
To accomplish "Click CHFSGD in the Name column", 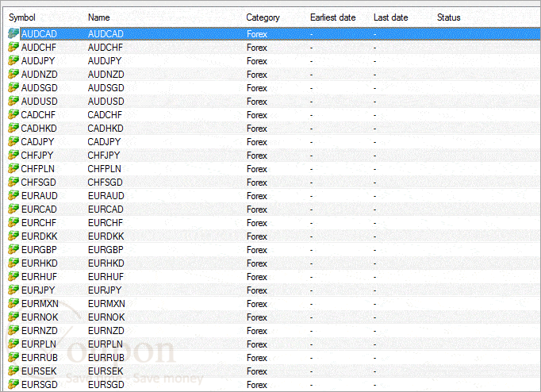I will 106,183.
